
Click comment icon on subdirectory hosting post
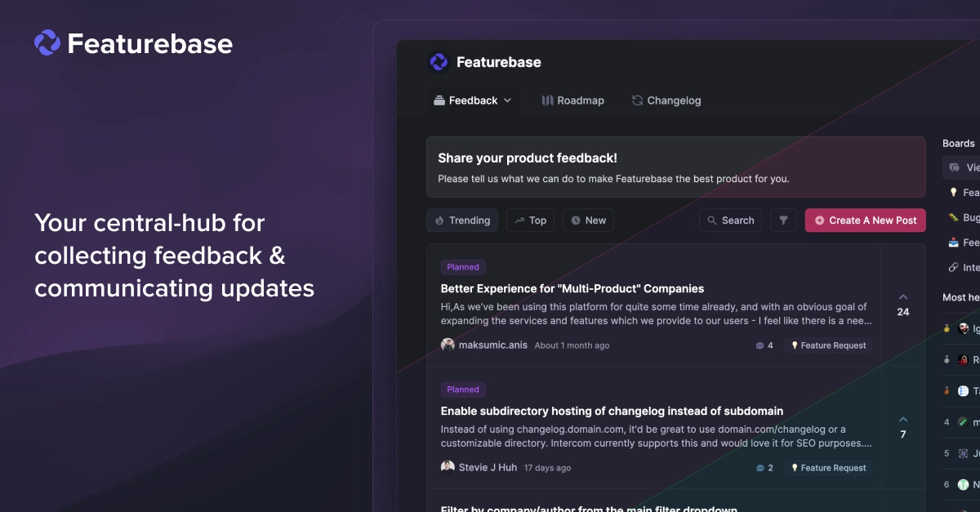coord(760,468)
